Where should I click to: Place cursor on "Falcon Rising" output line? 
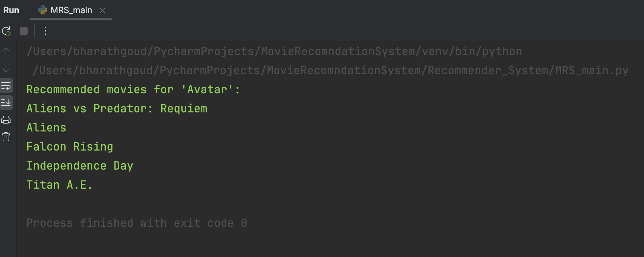point(70,147)
